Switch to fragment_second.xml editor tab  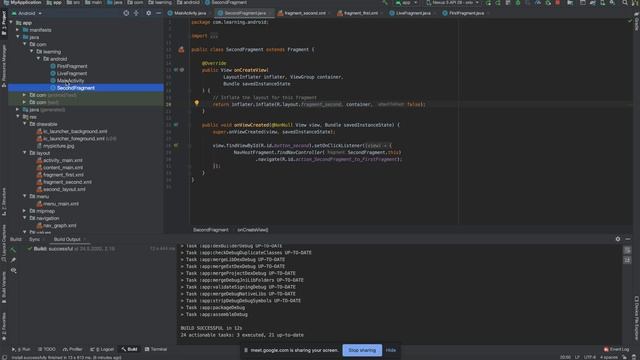point(302,13)
